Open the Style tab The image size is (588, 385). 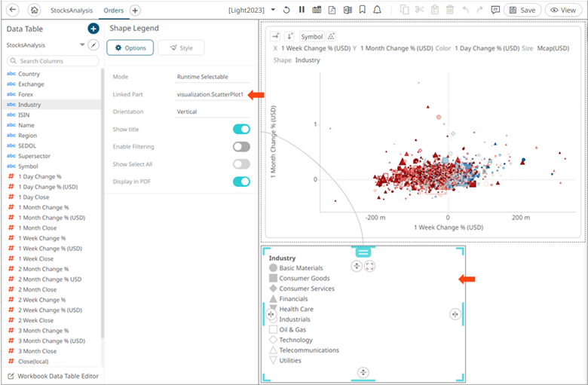[x=180, y=47]
